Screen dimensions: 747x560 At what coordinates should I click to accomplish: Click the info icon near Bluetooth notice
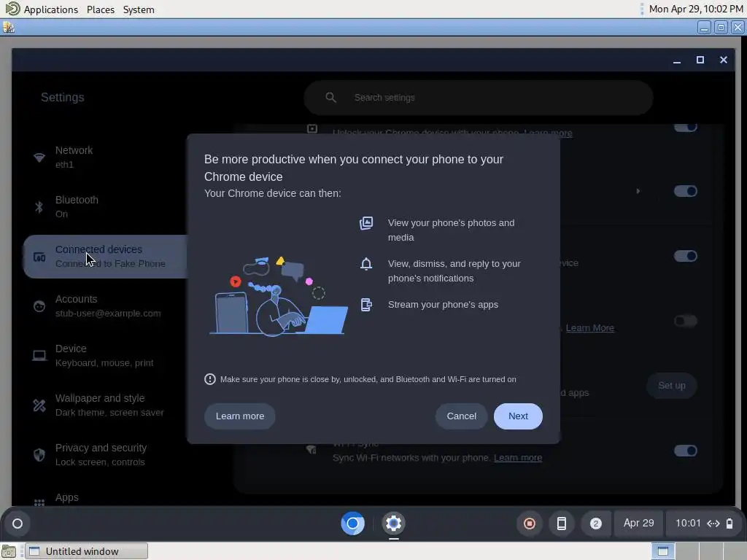click(x=209, y=379)
